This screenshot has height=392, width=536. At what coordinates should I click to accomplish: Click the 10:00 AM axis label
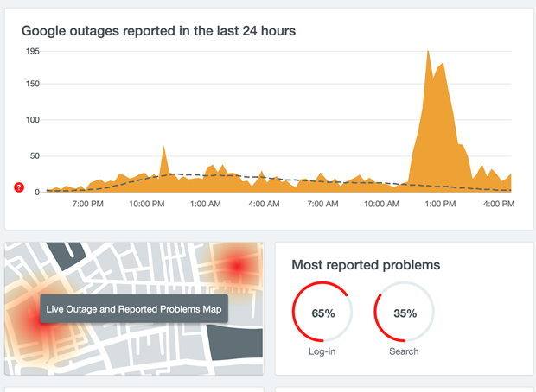click(x=381, y=204)
